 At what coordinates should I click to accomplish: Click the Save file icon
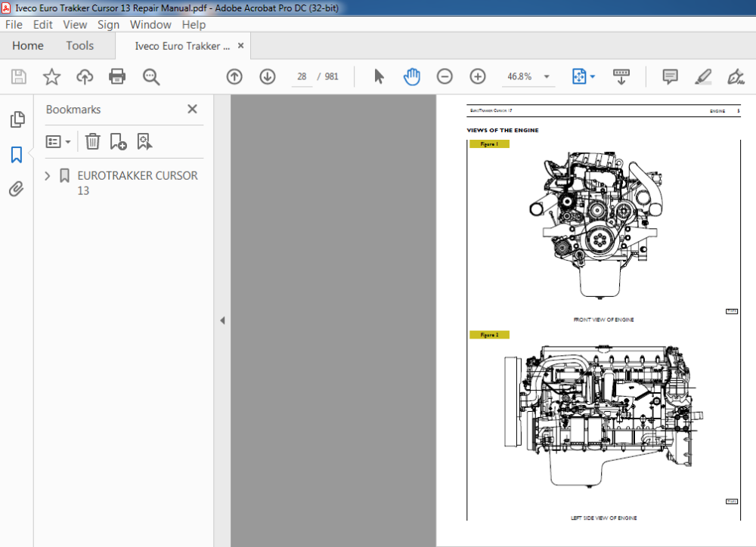click(x=19, y=76)
